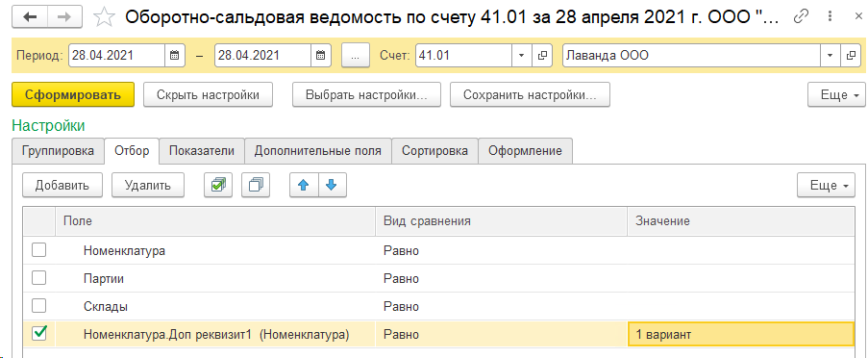This screenshot has height=358, width=868.
Task: Select the Отбор tab
Action: [132, 151]
